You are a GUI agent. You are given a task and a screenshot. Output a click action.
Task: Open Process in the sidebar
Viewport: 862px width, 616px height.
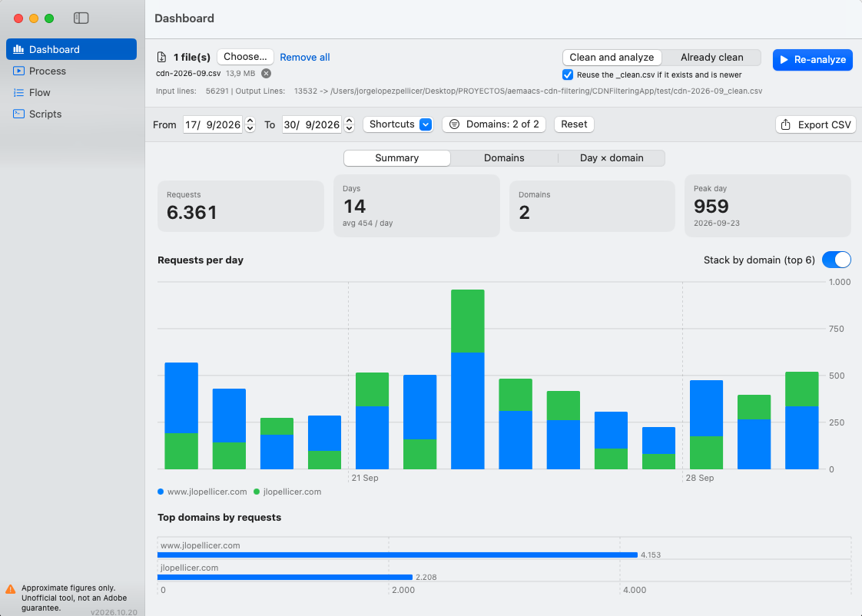coord(71,71)
